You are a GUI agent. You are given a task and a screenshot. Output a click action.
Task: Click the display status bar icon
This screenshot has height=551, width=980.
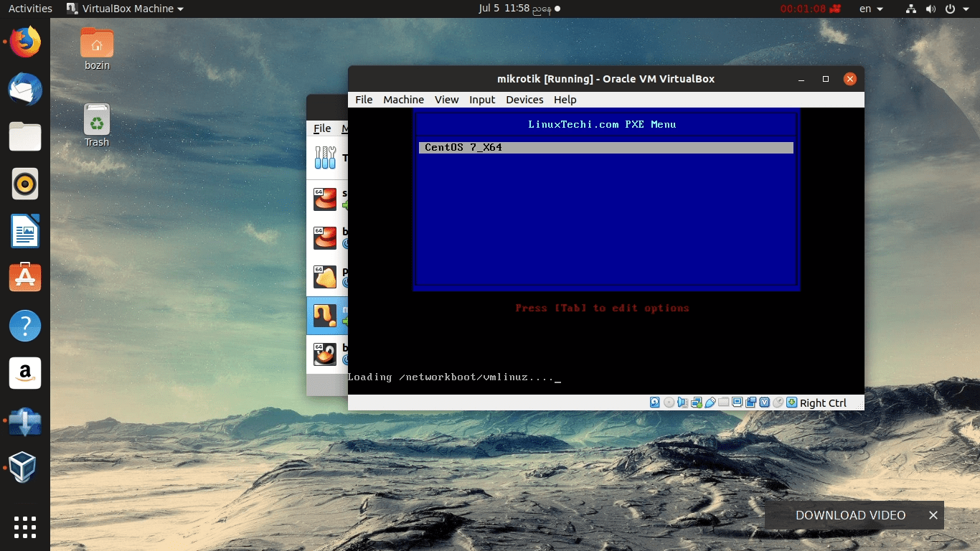(x=736, y=402)
